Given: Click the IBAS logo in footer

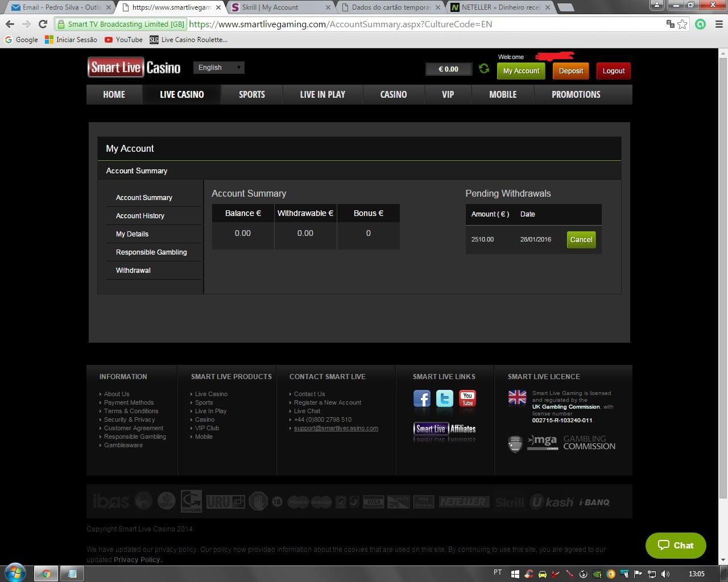Looking at the screenshot, I should click(111, 501).
